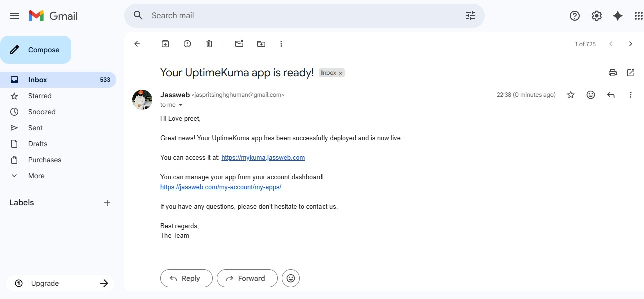Image resolution: width=644 pixels, height=299 pixels.
Task: Go back to inbox arrow
Action: tap(137, 44)
